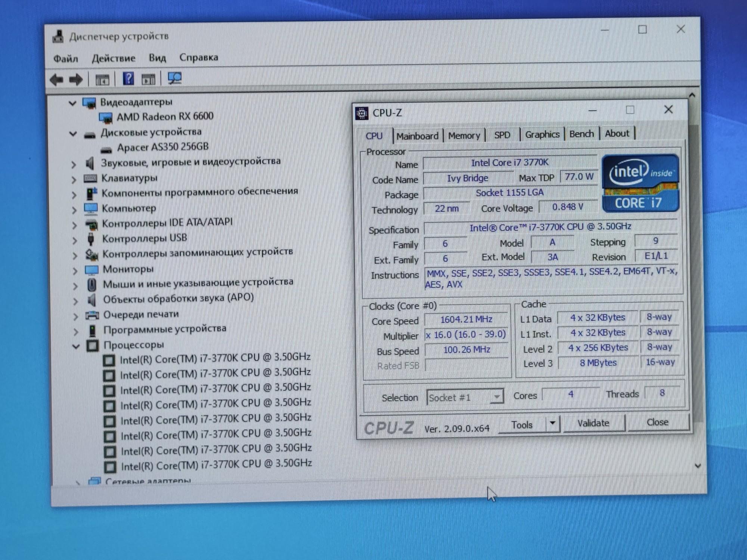Click the Socket 1155 LGA package value
Viewport: 747px width, 560px height.
tap(509, 193)
